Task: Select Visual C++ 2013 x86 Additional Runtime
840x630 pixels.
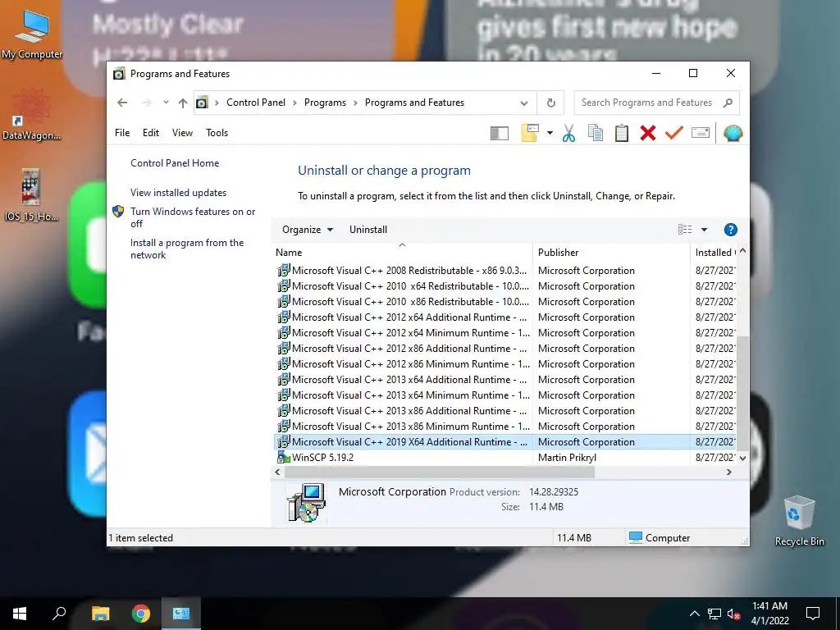Action: [x=504, y=410]
